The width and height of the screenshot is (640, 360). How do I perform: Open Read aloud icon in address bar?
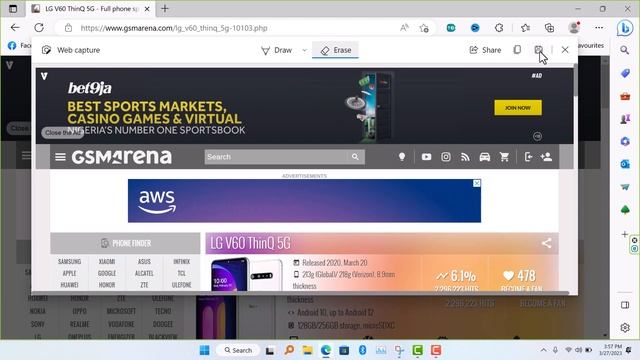pyautogui.click(x=404, y=28)
